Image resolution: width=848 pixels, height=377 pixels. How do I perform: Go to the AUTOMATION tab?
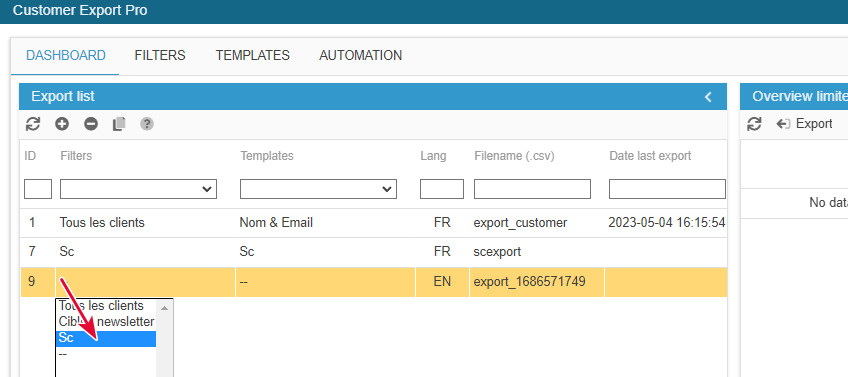[x=361, y=55]
